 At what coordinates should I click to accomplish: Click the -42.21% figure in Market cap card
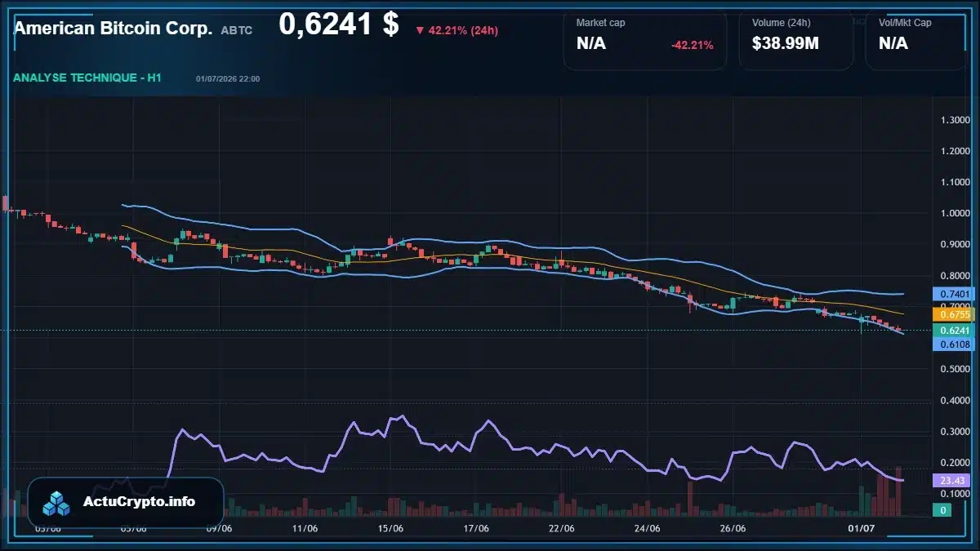(693, 45)
